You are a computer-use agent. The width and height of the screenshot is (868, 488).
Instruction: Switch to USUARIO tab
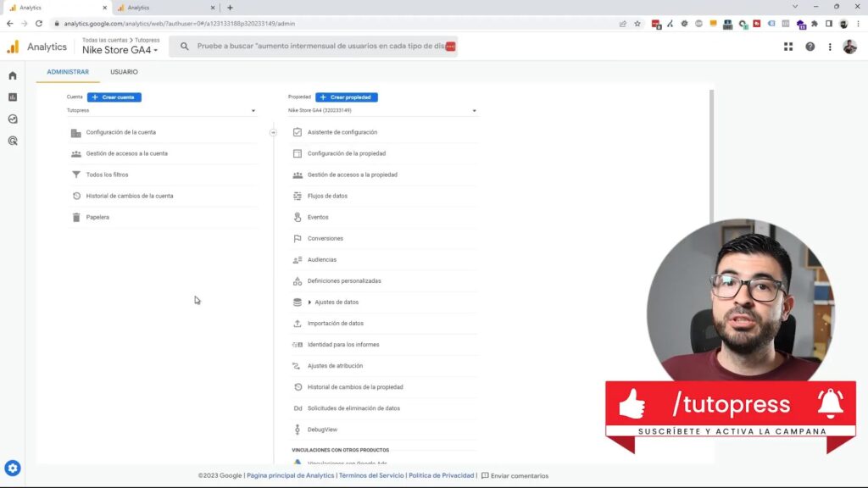pos(124,72)
